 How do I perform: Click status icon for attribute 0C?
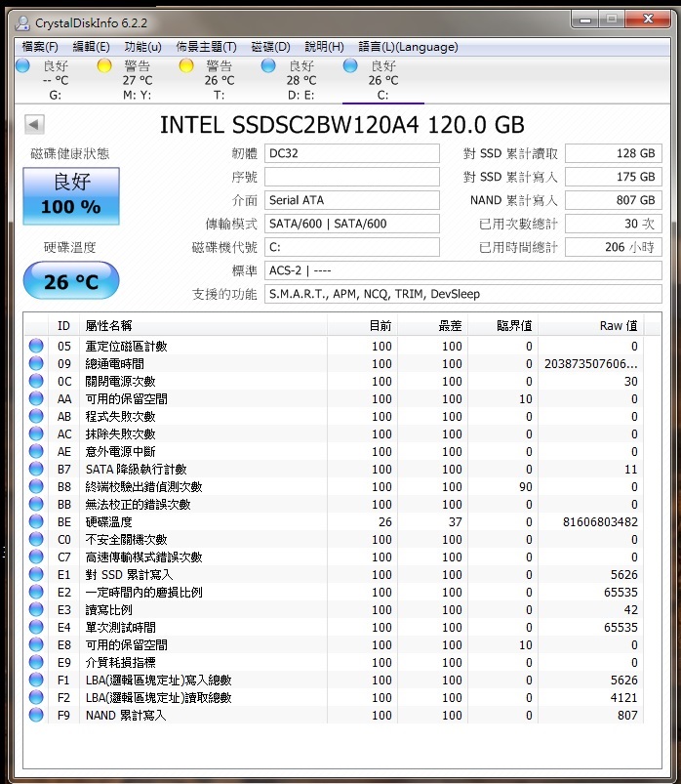point(36,381)
